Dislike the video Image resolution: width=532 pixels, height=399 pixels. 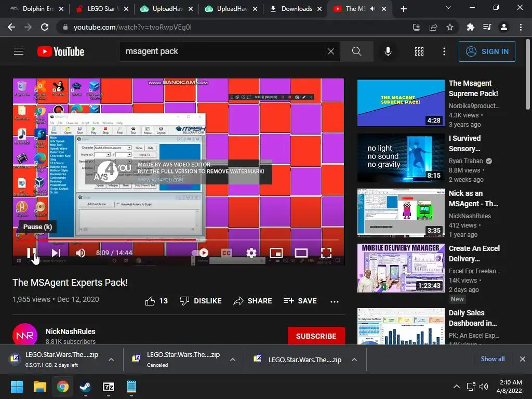[x=201, y=301]
